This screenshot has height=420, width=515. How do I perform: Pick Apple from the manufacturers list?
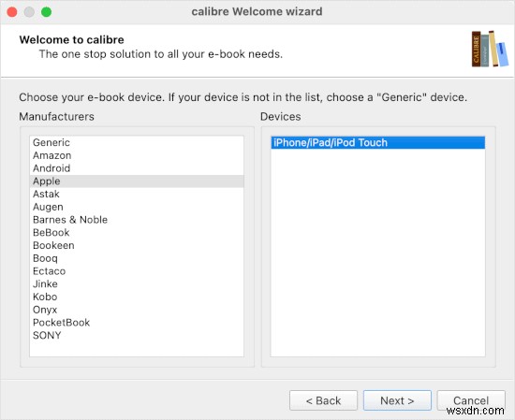(x=137, y=181)
